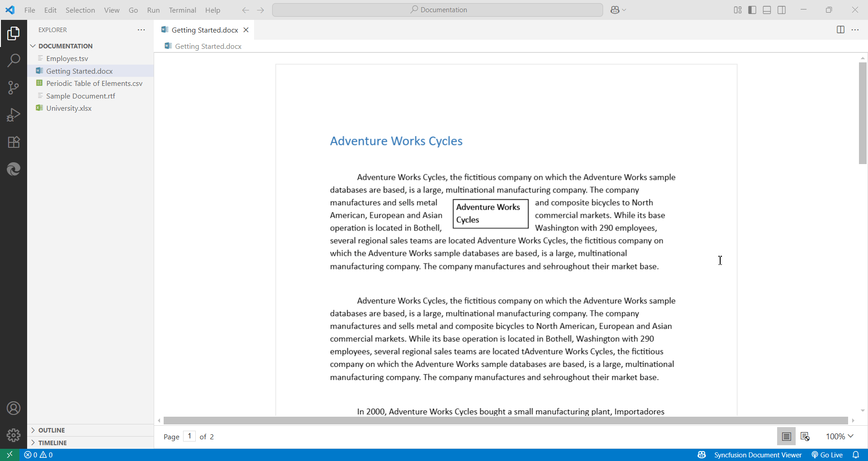Open the Edit menu
This screenshot has height=461, width=868.
pos(50,10)
